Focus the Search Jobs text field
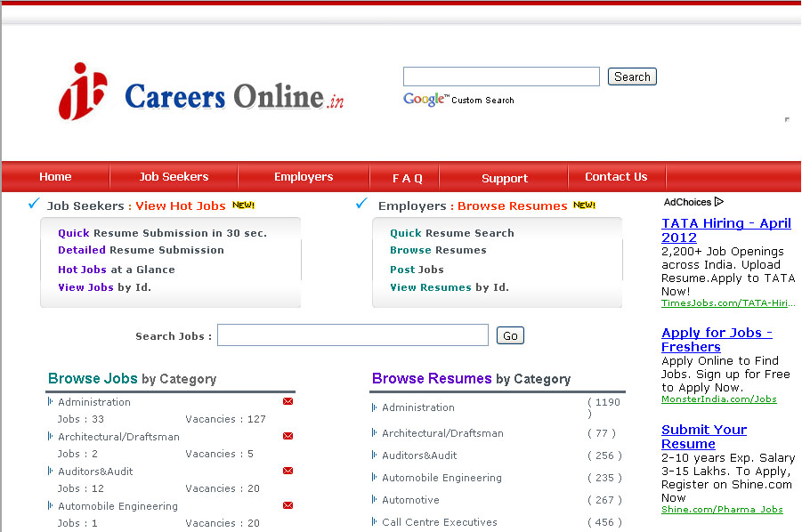The width and height of the screenshot is (802, 532). tap(352, 335)
